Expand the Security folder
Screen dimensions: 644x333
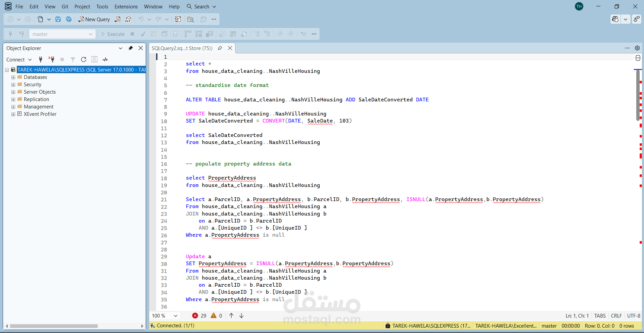tap(13, 85)
